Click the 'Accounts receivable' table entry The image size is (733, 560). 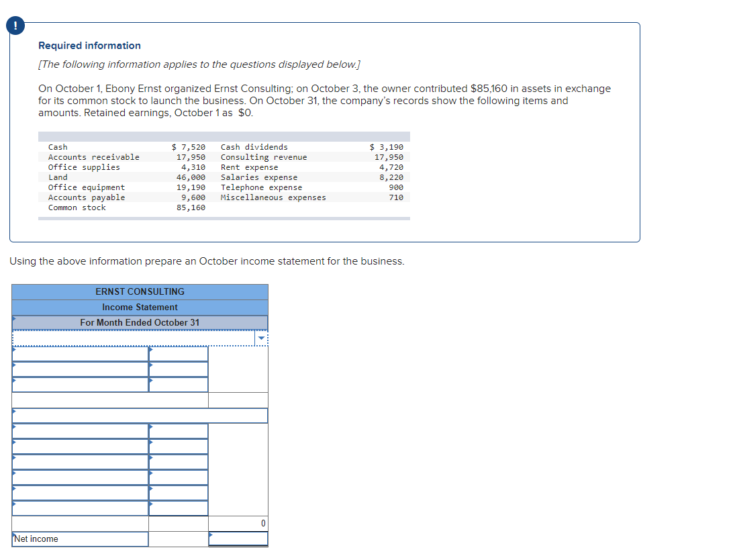tap(93, 157)
